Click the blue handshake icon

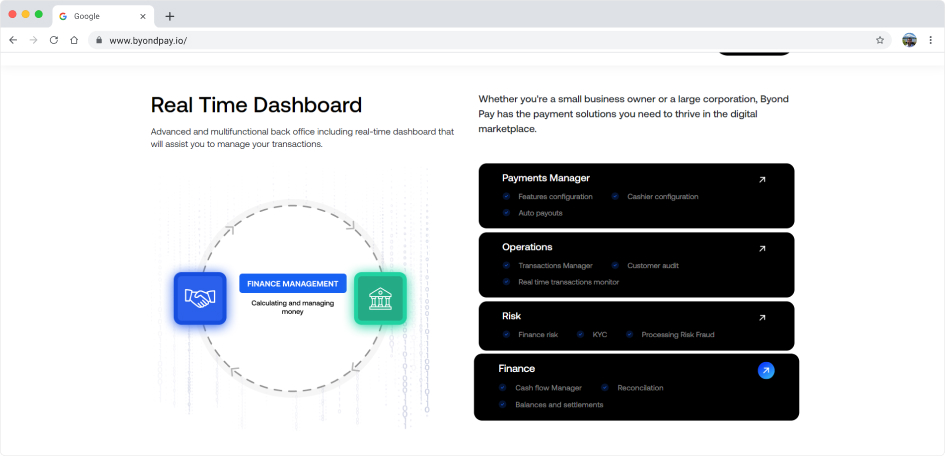pos(200,298)
